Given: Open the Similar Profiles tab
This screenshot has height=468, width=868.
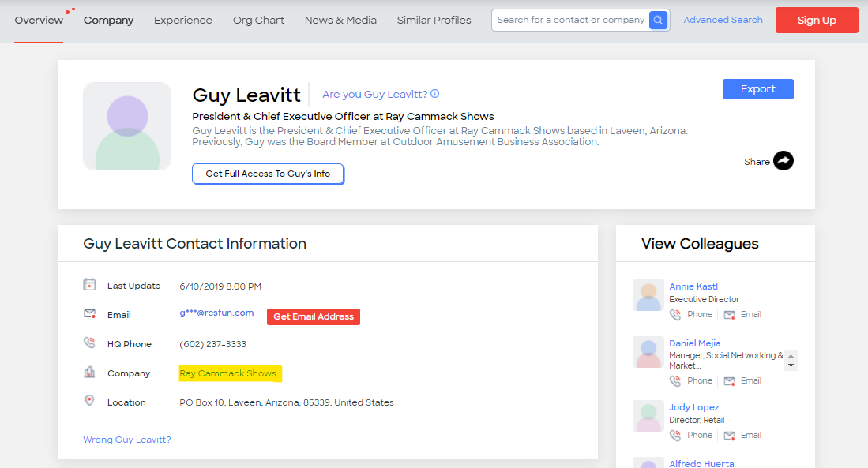Looking at the screenshot, I should coord(434,21).
